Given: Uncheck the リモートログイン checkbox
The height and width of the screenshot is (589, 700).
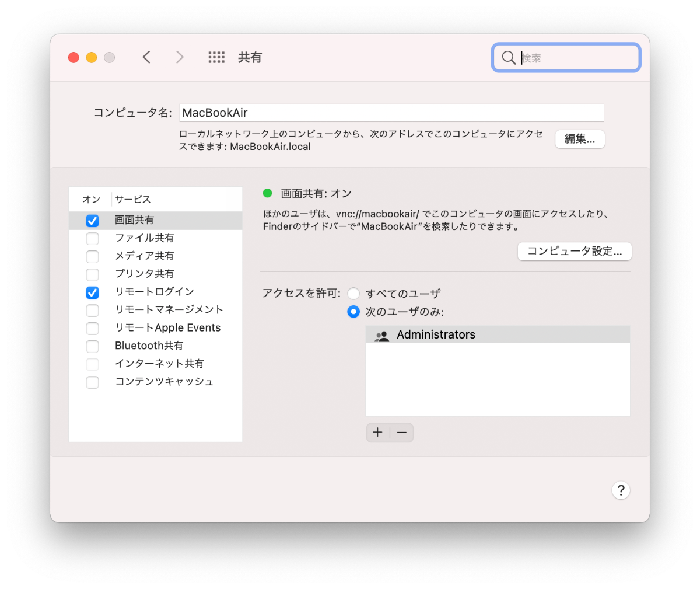Looking at the screenshot, I should pos(92,292).
